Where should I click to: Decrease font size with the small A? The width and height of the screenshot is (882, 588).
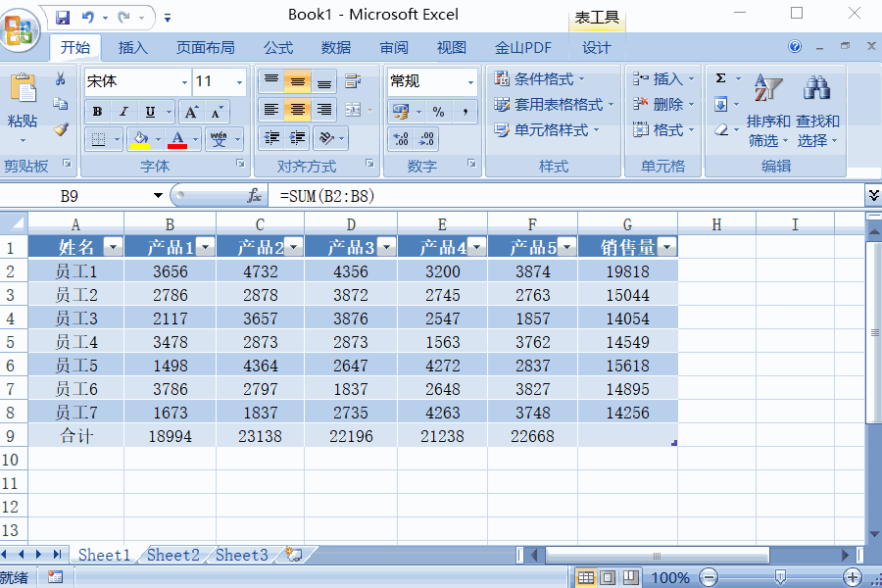(217, 112)
